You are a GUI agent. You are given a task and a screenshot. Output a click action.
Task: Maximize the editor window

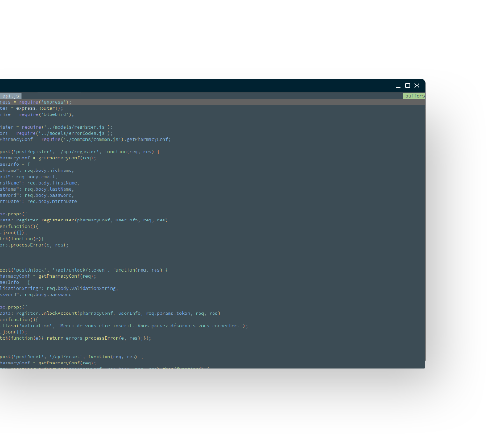pos(407,86)
